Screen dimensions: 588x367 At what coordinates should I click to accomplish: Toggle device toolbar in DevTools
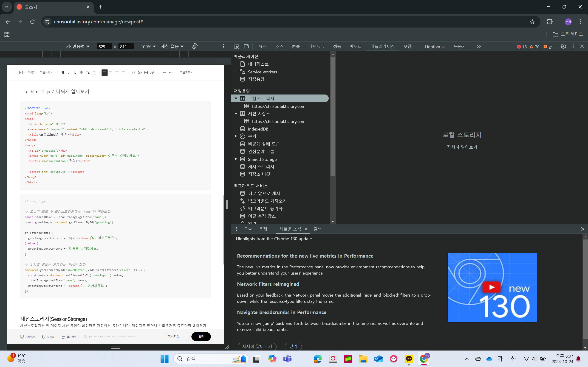pyautogui.click(x=246, y=46)
